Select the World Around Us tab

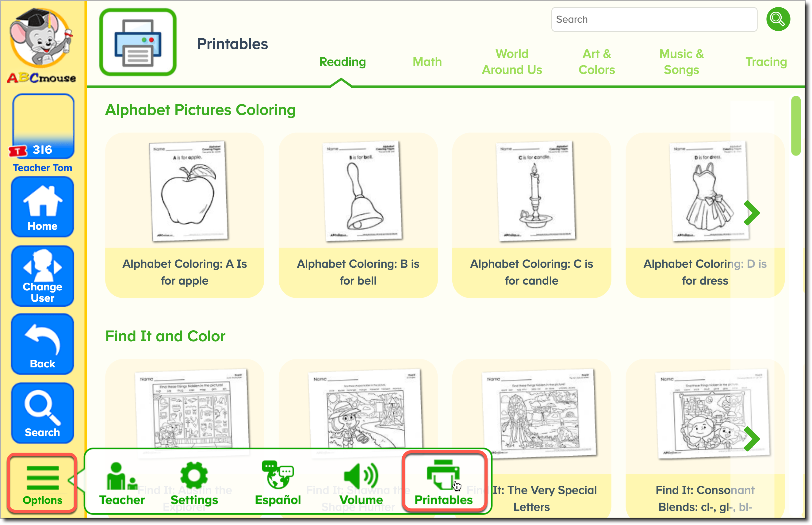pyautogui.click(x=511, y=62)
